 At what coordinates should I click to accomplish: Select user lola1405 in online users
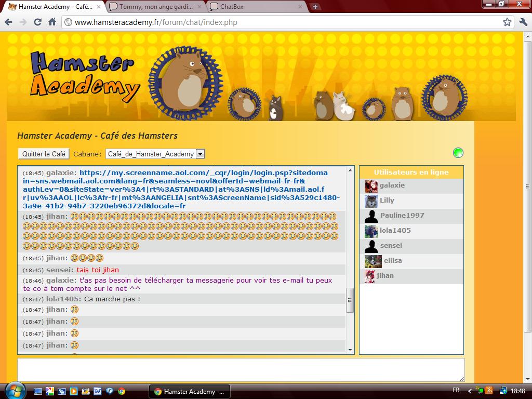tap(395, 231)
